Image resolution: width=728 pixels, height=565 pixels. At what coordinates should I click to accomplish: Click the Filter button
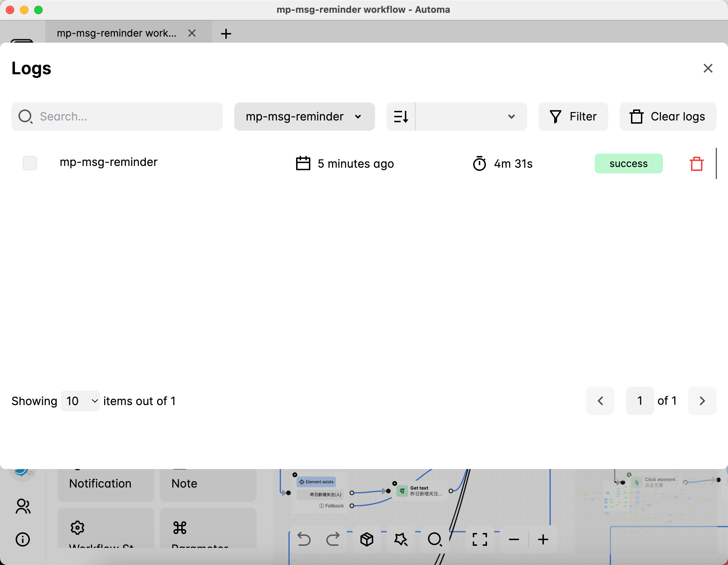pos(573,117)
